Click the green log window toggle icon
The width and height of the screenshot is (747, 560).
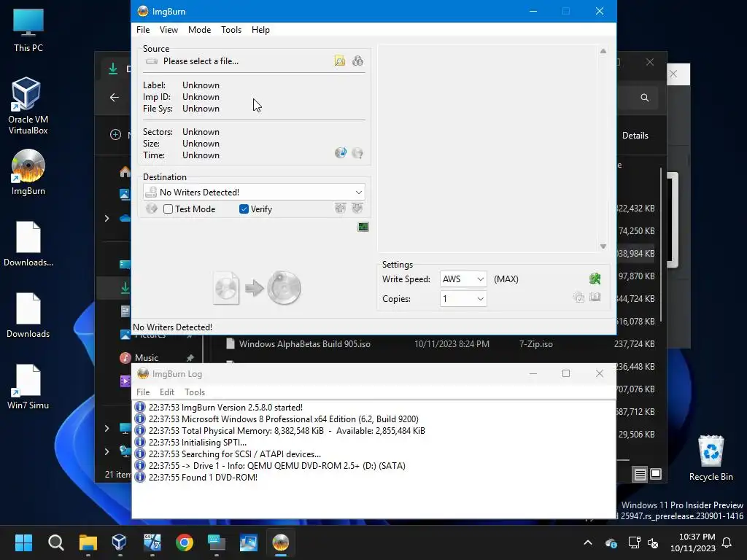tap(363, 227)
